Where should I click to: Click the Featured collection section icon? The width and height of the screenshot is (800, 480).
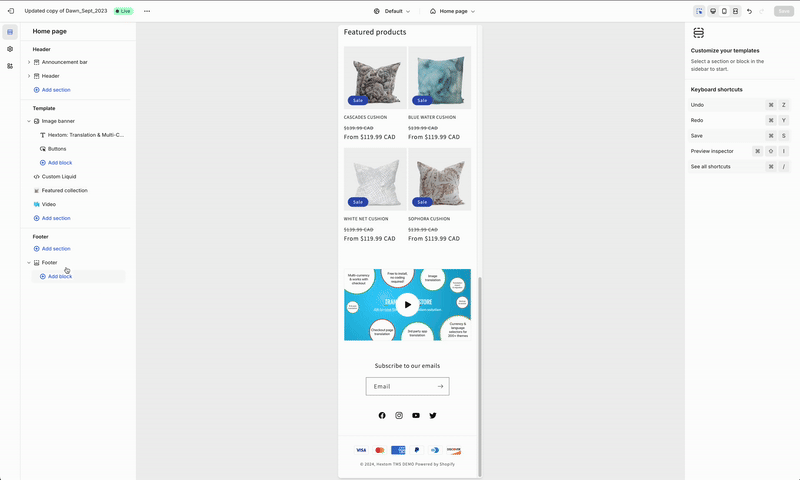pyautogui.click(x=36, y=190)
